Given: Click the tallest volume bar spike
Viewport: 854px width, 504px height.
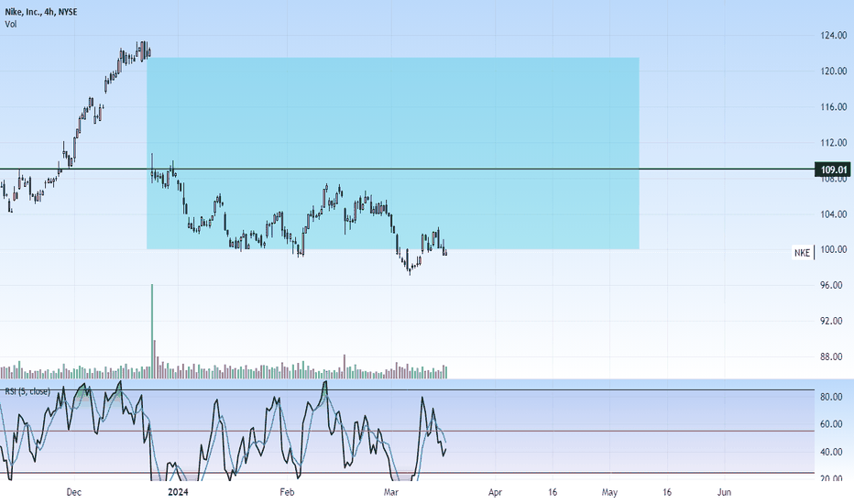Looking at the screenshot, I should 152,332.
